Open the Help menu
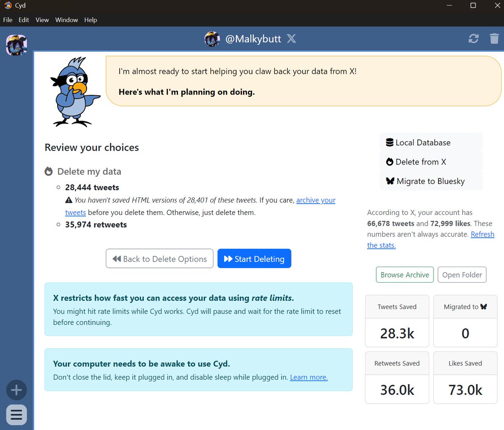The height and width of the screenshot is (430, 504). coord(90,20)
